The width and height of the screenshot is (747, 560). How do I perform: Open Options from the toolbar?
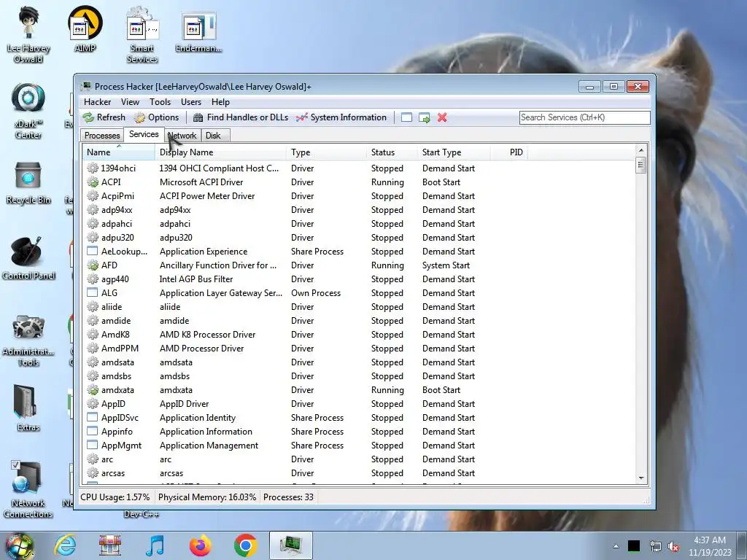[x=157, y=117]
